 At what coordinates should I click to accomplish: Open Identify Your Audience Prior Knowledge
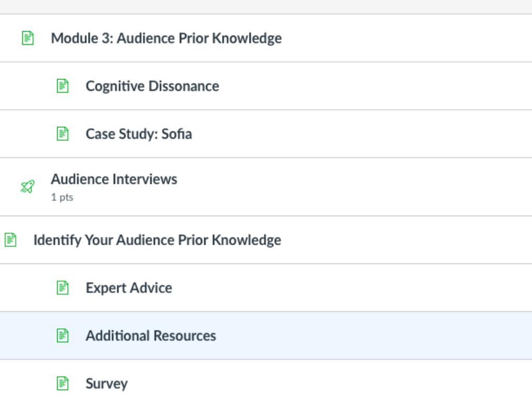pos(157,240)
